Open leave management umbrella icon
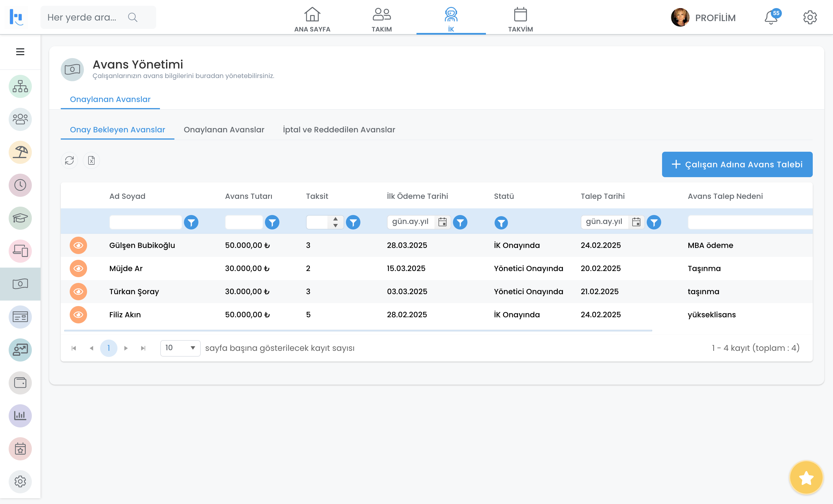 [20, 152]
